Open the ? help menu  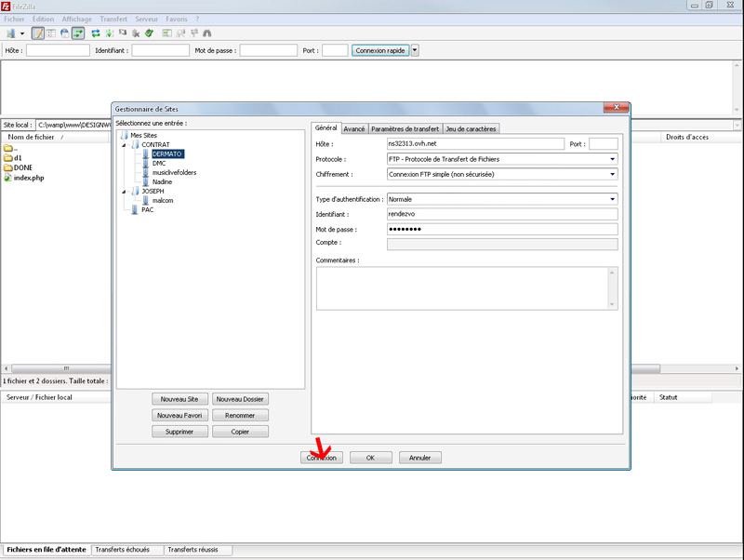point(197,19)
